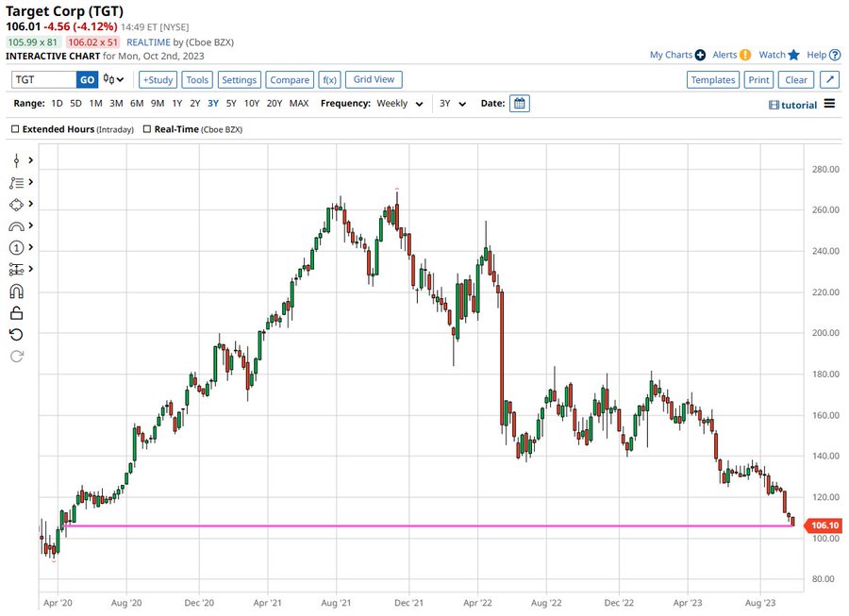Click the plus icon beside My Charts

(700, 55)
